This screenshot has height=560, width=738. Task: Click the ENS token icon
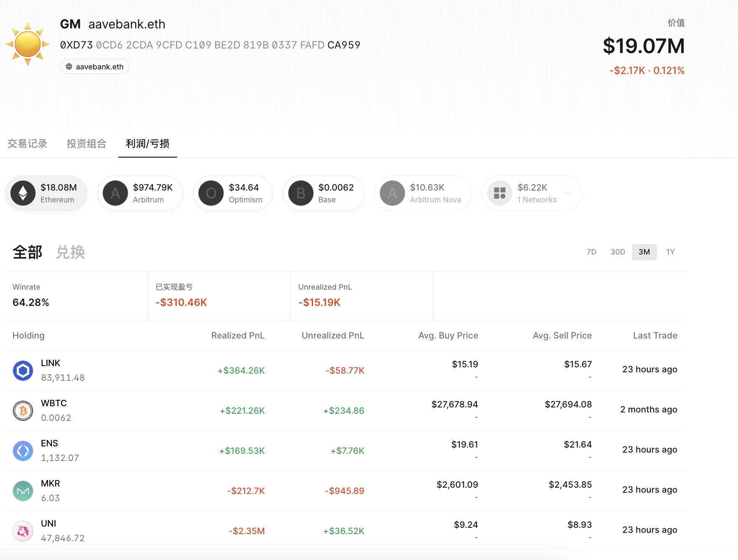(23, 451)
